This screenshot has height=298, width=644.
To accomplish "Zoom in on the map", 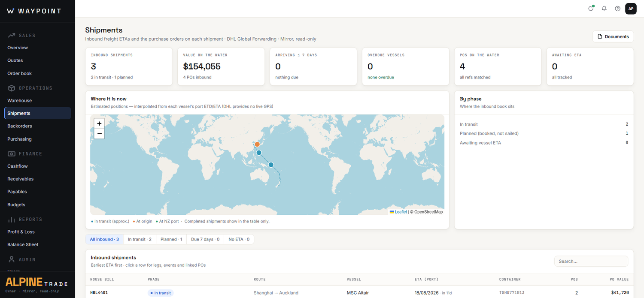I will [x=99, y=123].
